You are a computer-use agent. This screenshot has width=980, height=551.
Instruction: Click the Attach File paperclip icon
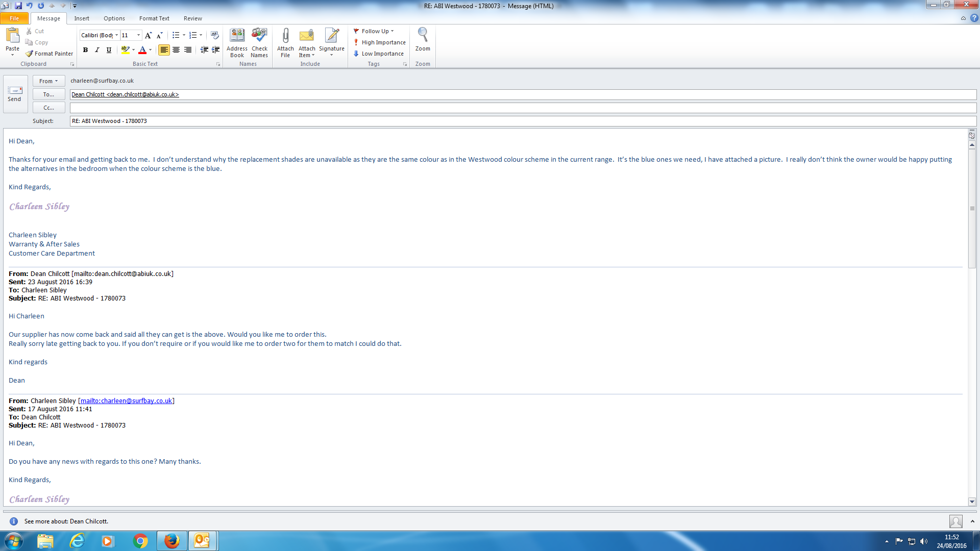pyautogui.click(x=285, y=36)
